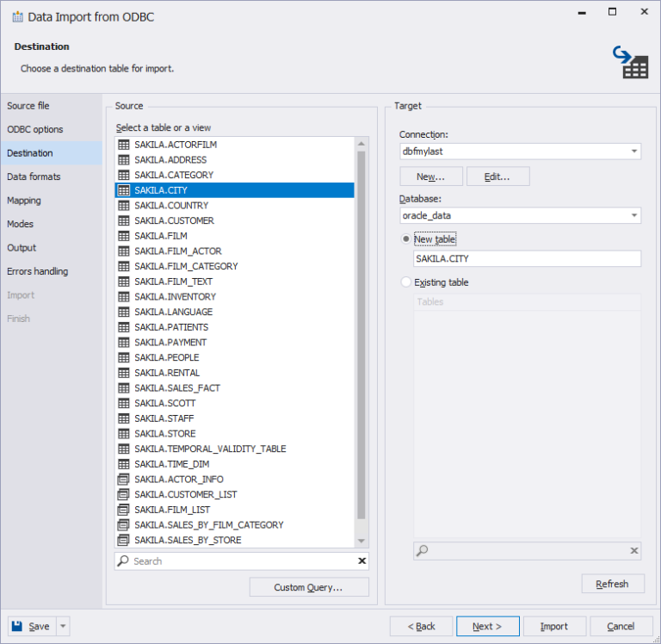Clear the existing tables filter X icon
The image size is (661, 644).
634,551
